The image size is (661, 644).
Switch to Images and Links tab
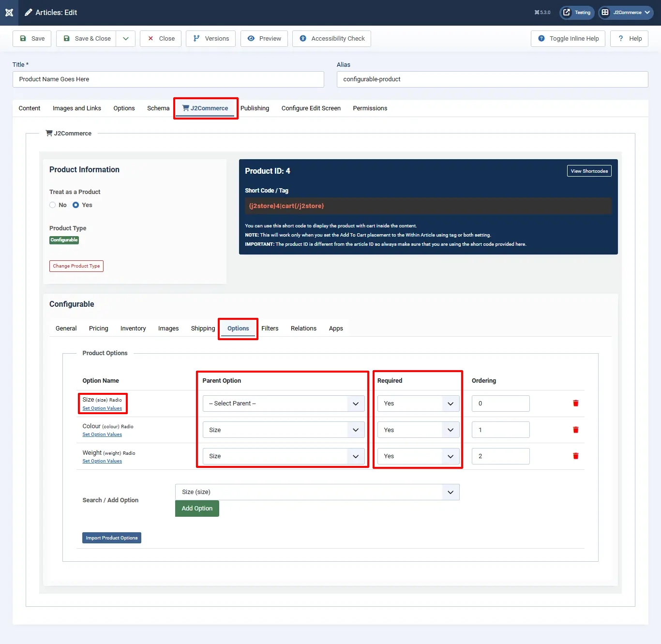77,108
